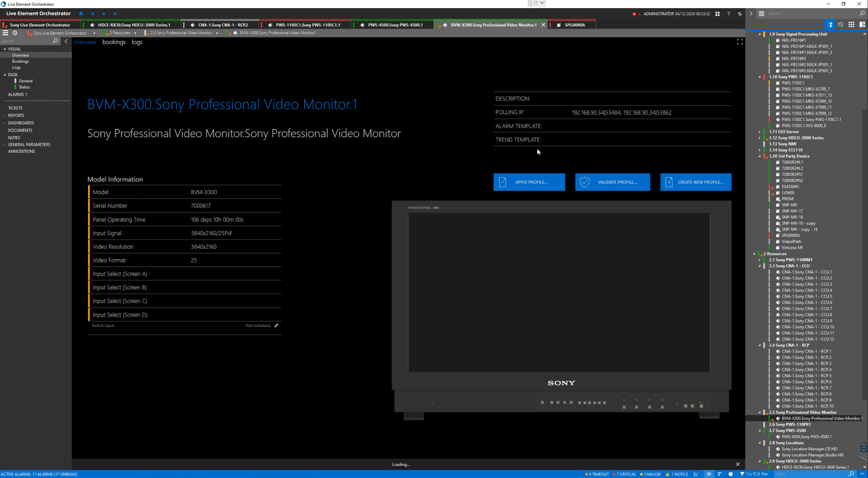This screenshot has height=478, width=868.
Task: Open the help question mark icon
Action: [729, 14]
